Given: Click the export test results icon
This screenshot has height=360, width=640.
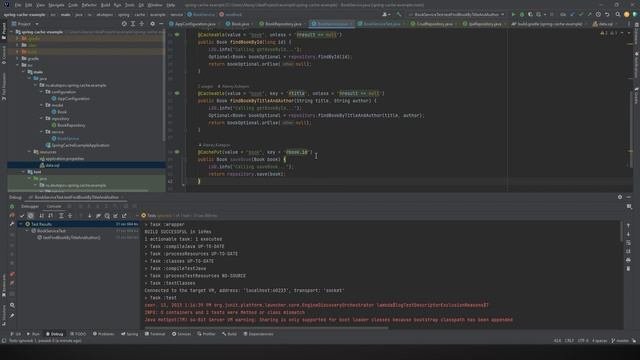Looking at the screenshot, I should coord(124,216).
